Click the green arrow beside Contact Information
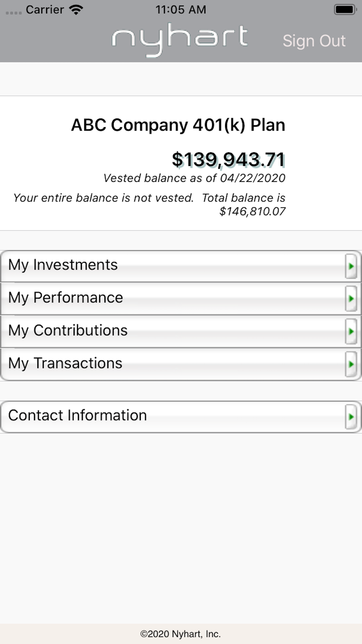362x644 pixels. (x=351, y=417)
